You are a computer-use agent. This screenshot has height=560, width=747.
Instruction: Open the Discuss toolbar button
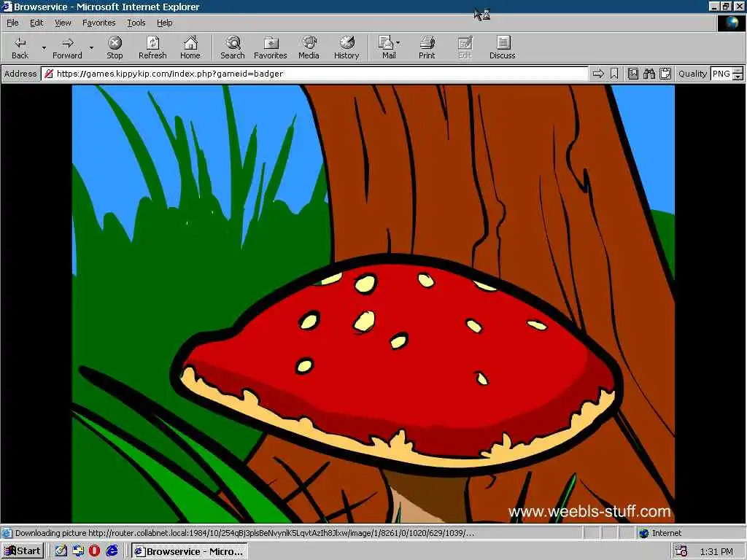[x=503, y=47]
